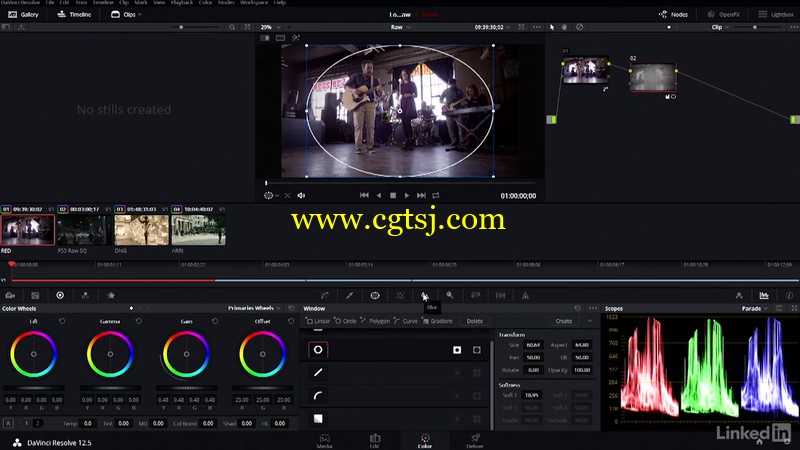Reset the Lift color wheel

(62, 321)
